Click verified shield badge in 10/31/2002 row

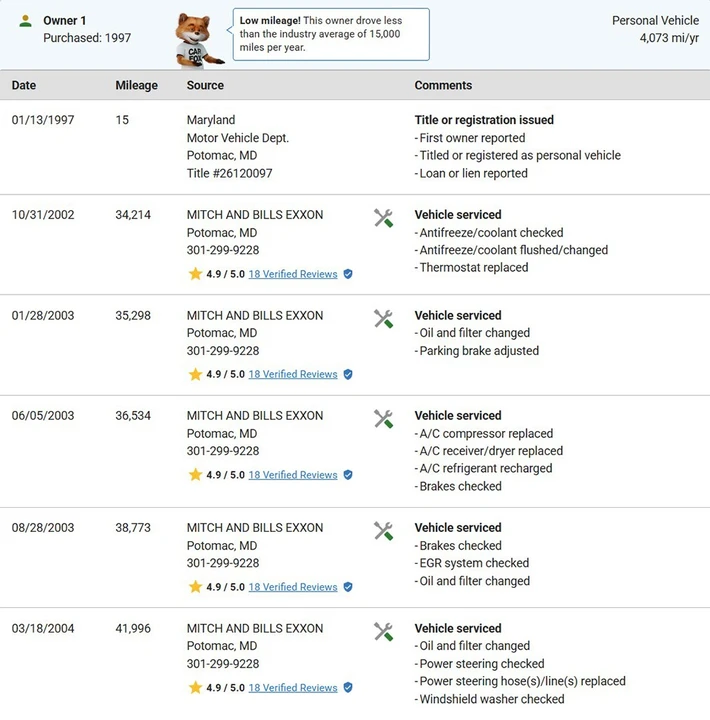[348, 274]
